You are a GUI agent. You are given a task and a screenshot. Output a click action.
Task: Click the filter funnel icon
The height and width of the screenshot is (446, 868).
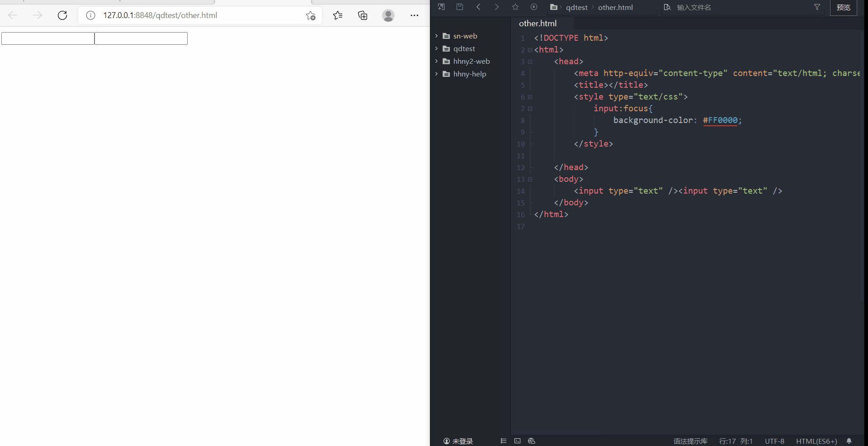coord(817,7)
